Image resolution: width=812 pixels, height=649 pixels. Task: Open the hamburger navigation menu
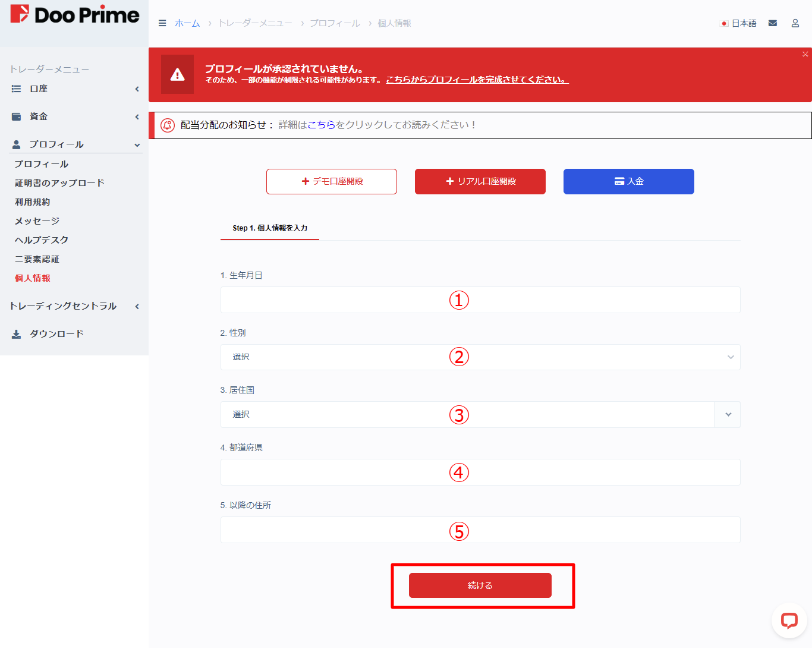pyautogui.click(x=162, y=23)
